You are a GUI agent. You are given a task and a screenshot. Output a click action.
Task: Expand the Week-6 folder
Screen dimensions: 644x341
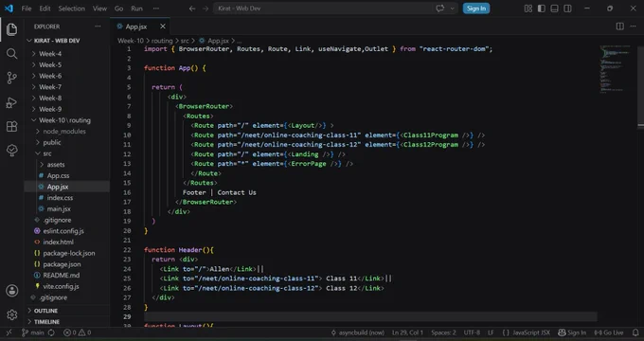click(50, 76)
